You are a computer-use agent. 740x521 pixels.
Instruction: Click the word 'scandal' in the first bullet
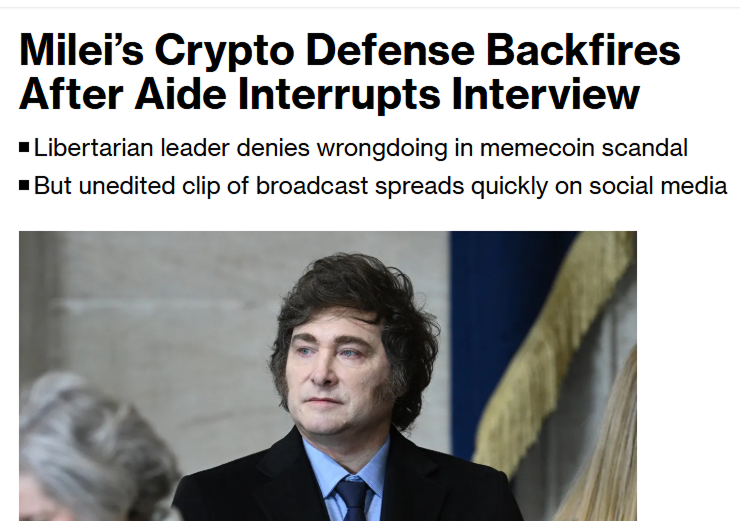point(644,148)
